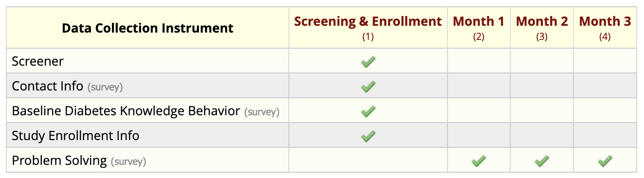Click the Problem Solving instrument name
The height and width of the screenshot is (178, 644).
[59, 160]
